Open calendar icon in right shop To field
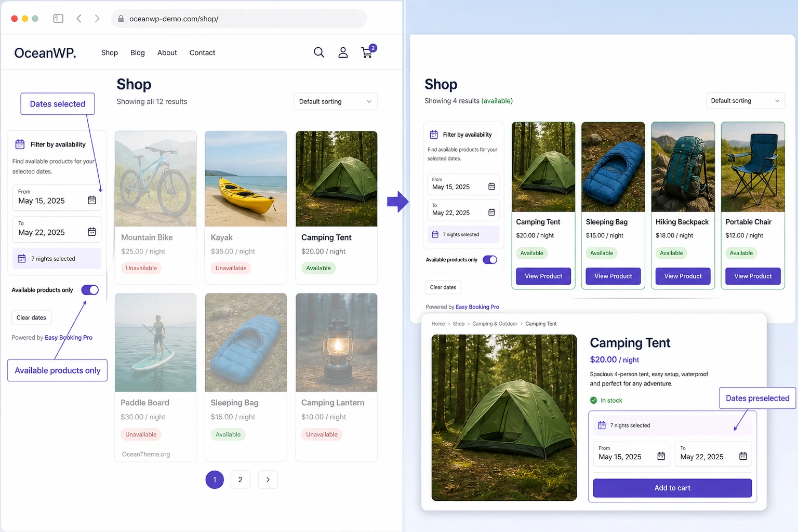Image resolution: width=798 pixels, height=532 pixels. (491, 212)
